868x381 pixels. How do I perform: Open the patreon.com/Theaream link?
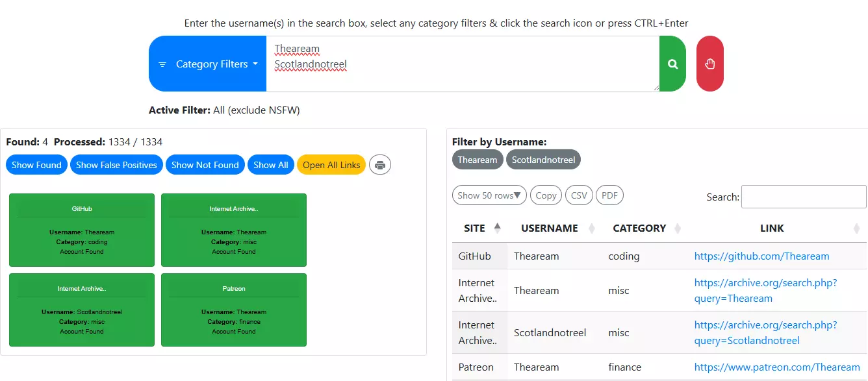pos(777,367)
